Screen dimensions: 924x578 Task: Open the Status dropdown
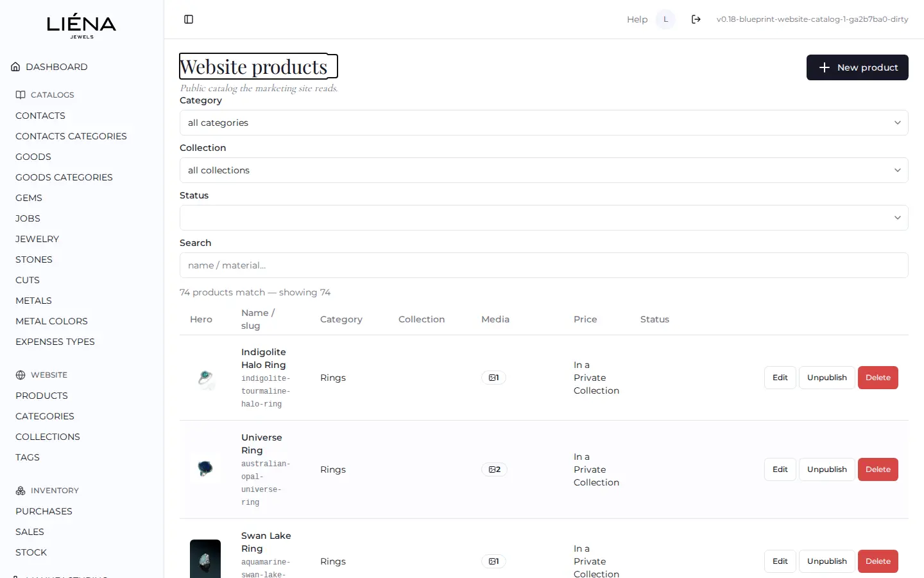[x=543, y=218]
